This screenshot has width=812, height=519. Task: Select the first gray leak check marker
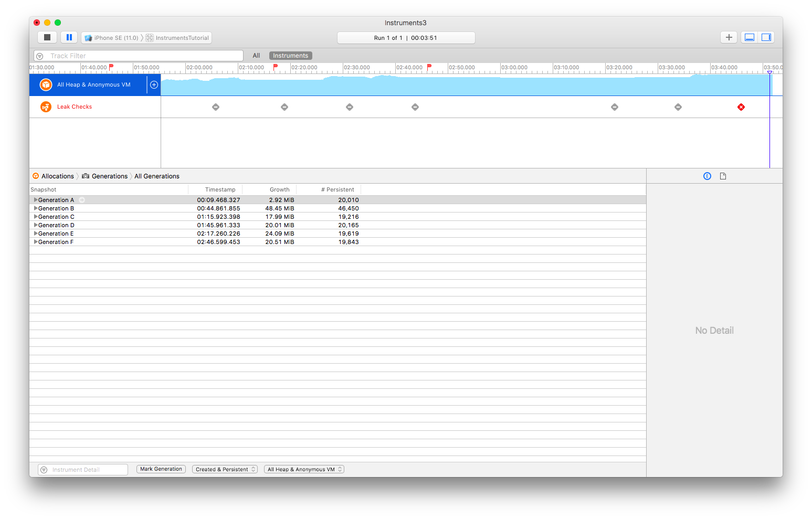click(x=216, y=107)
